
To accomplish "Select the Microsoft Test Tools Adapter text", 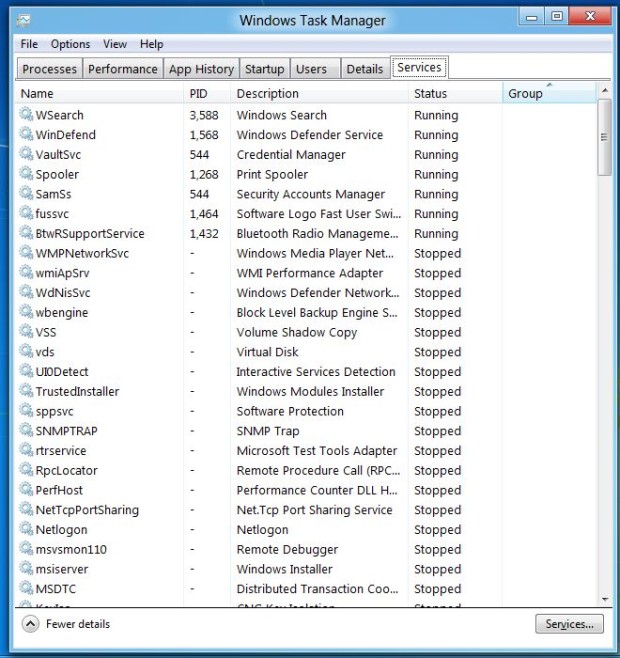I will coord(317,451).
